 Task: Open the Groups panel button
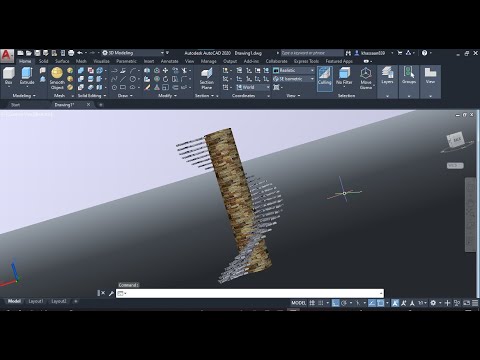409,81
